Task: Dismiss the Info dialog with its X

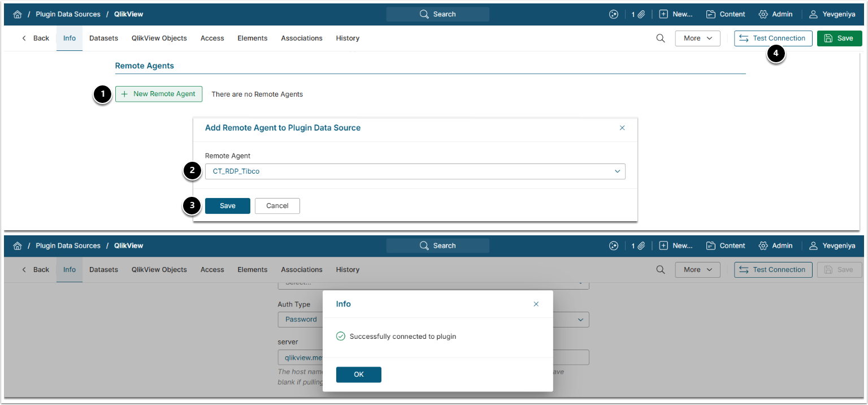Action: pos(536,304)
